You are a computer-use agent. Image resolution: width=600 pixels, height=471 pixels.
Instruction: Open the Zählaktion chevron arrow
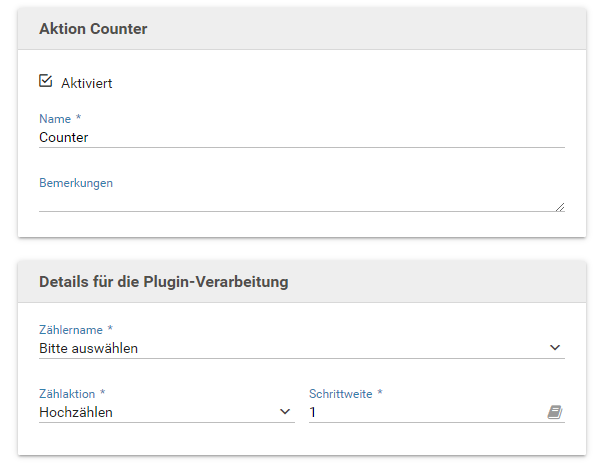click(285, 412)
